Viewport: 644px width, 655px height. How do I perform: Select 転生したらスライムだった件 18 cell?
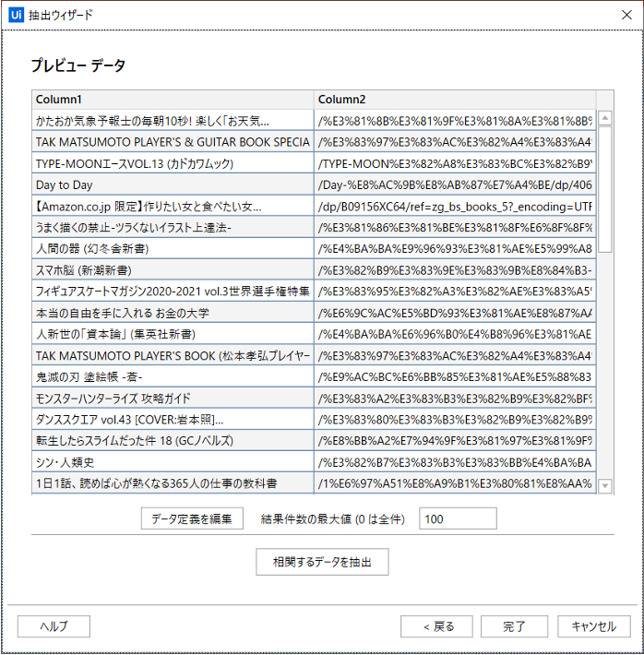[x=173, y=441]
